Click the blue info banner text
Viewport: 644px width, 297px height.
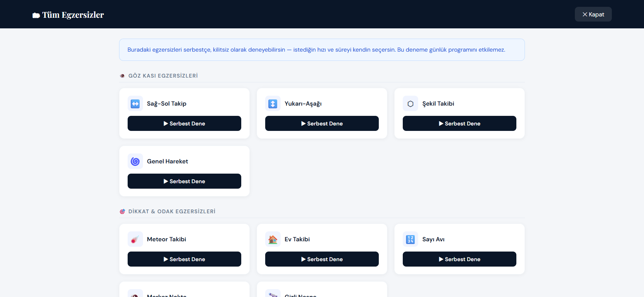coord(316,50)
